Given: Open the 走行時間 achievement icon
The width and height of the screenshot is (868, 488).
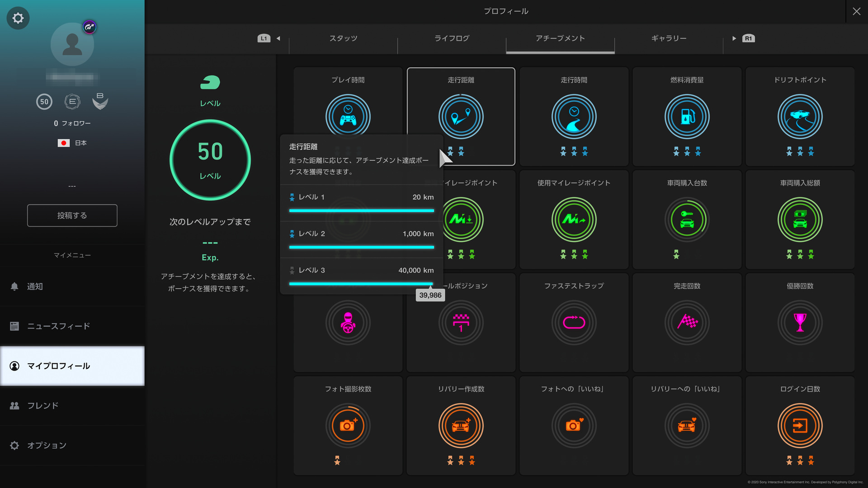Looking at the screenshot, I should tap(574, 117).
